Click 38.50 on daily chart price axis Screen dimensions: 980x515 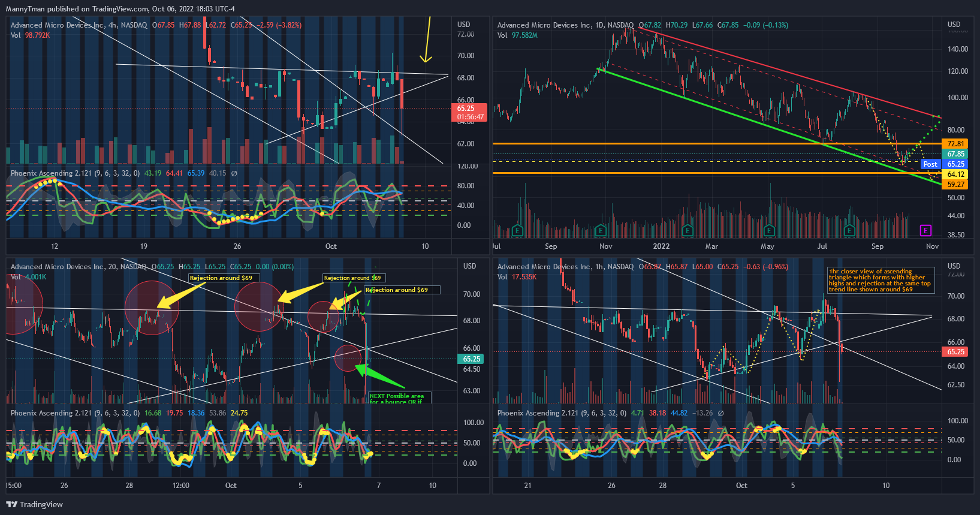(956, 235)
